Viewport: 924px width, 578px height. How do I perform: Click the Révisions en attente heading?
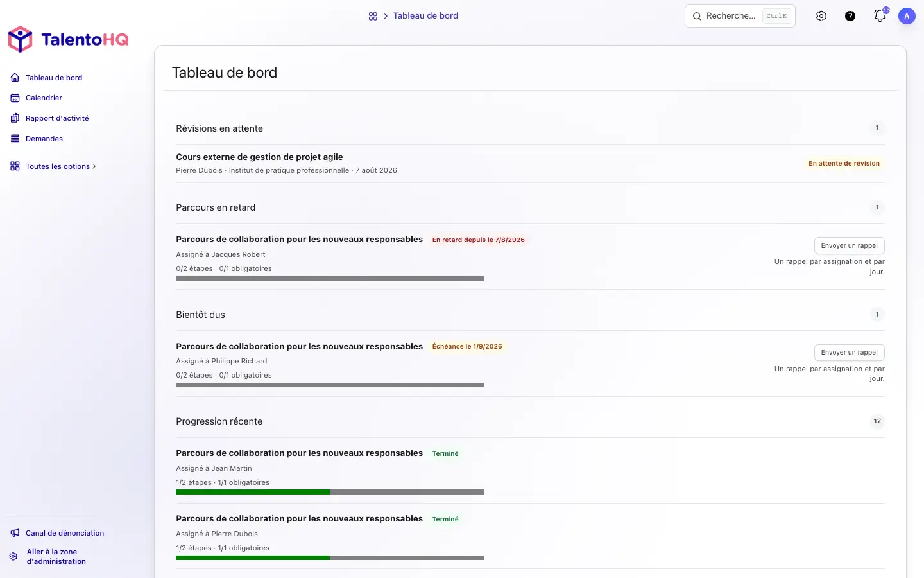tap(219, 128)
